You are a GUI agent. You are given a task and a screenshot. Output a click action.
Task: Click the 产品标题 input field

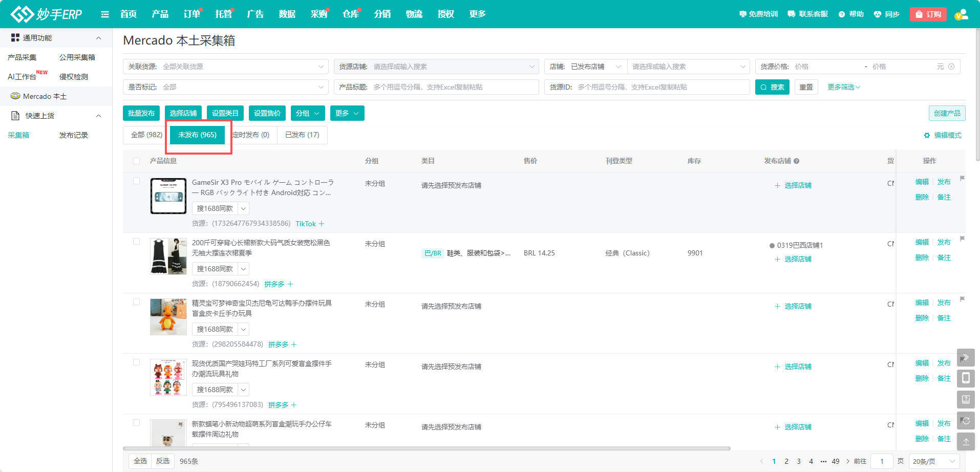point(453,87)
